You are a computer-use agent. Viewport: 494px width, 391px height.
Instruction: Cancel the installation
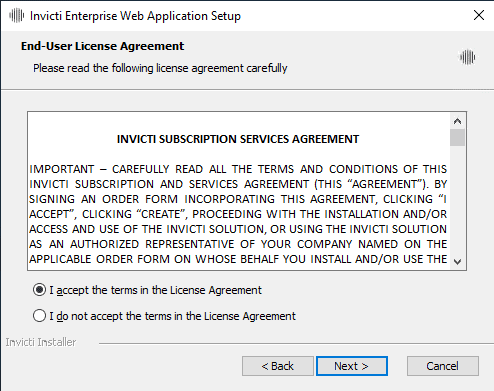[443, 366]
